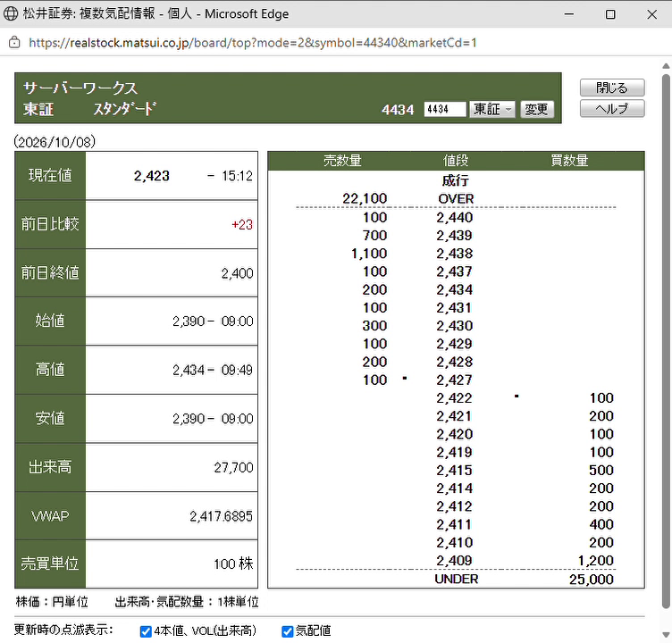Click the 現在値 label
The height and width of the screenshot is (643, 672).
pos(50,176)
